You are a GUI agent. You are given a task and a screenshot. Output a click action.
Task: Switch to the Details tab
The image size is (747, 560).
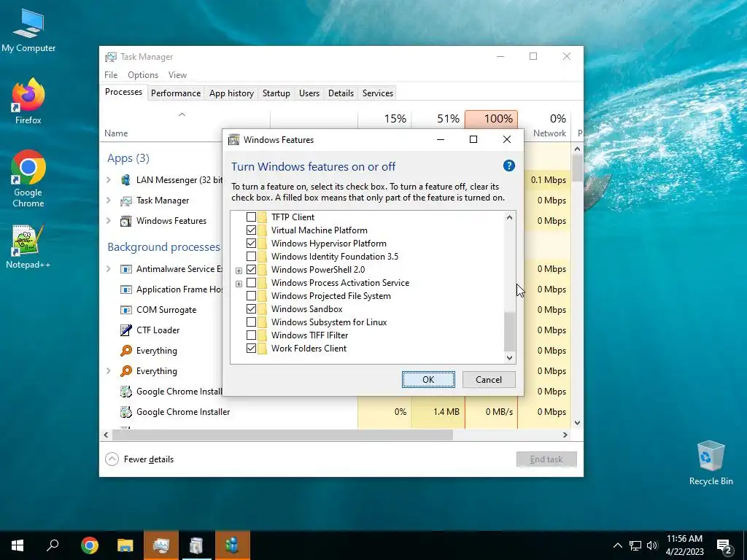point(341,93)
